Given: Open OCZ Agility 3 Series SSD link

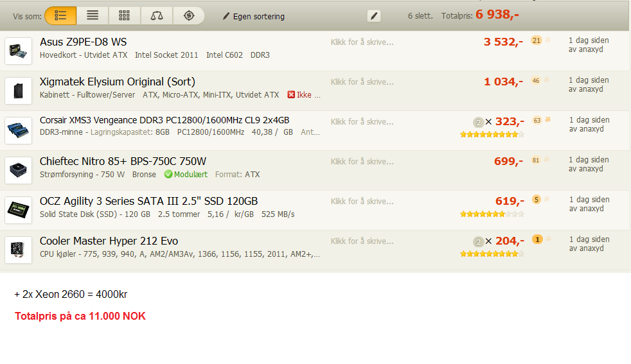Looking at the screenshot, I should point(149,201).
